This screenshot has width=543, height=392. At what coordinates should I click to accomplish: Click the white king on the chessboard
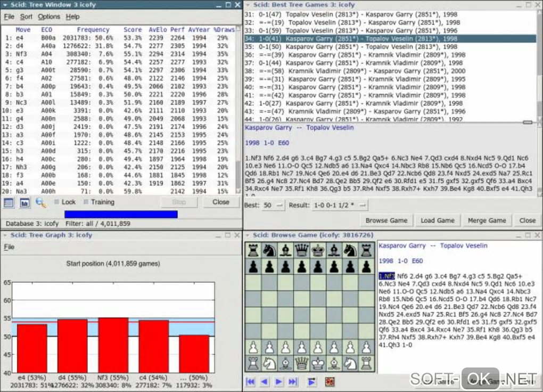tap(318, 363)
